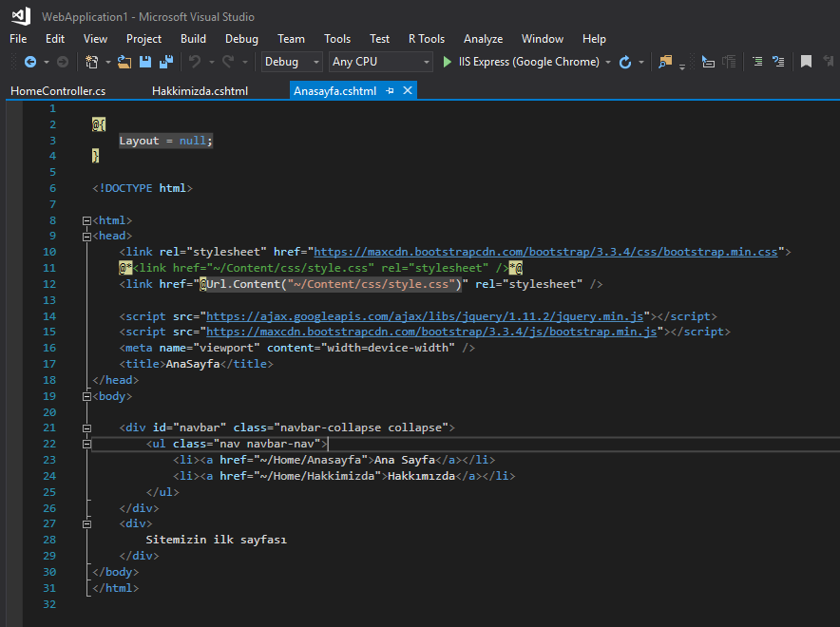This screenshot has width=840, height=627.
Task: Close the Anasayfa.cshtml tab
Action: click(x=408, y=90)
